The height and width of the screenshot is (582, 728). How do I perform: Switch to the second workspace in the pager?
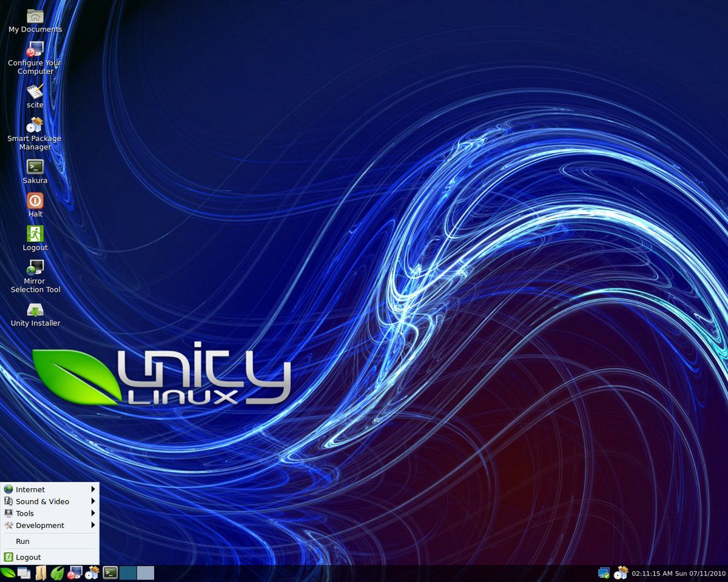(x=146, y=572)
